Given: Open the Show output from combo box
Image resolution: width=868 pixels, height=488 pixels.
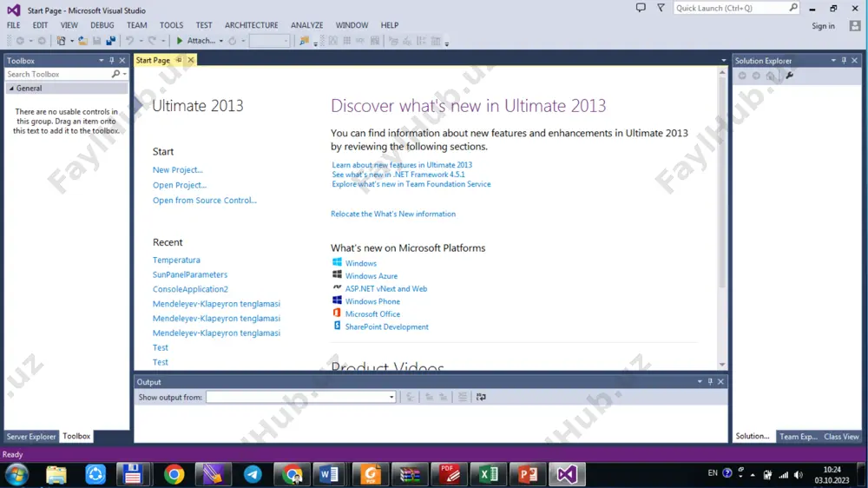Looking at the screenshot, I should click(x=300, y=397).
